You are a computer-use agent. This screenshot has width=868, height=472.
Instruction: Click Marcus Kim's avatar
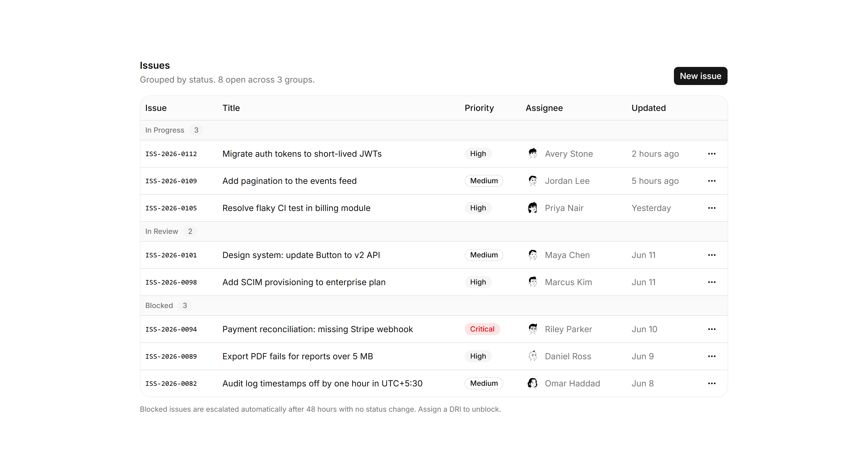533,282
